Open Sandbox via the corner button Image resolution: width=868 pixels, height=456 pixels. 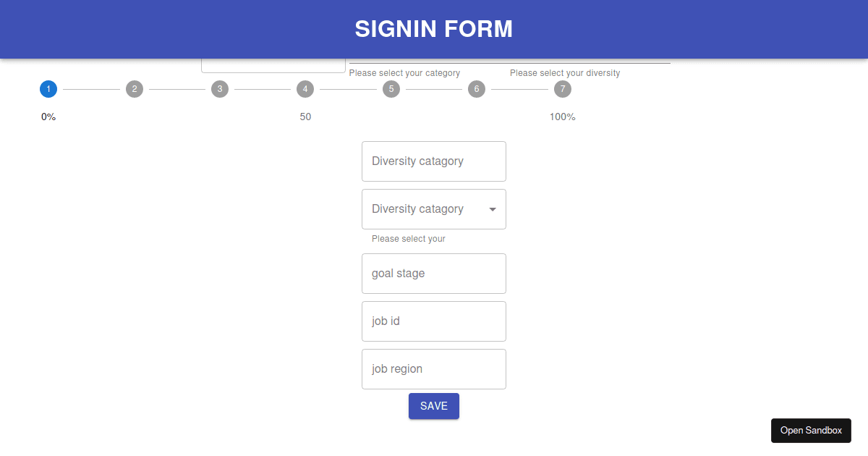(x=811, y=430)
